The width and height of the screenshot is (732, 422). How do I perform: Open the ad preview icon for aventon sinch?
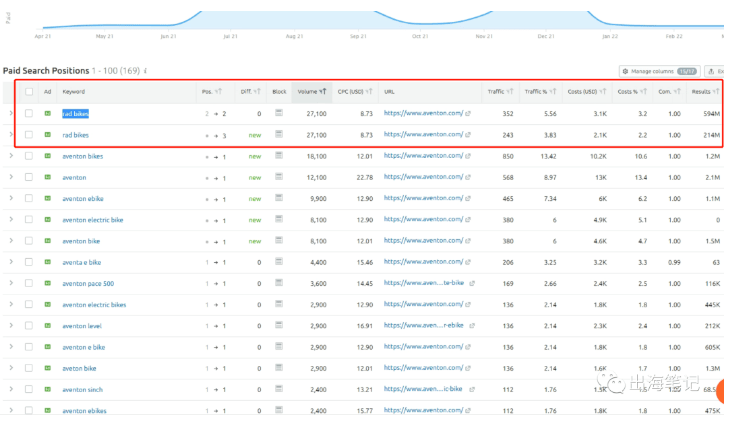[48, 389]
